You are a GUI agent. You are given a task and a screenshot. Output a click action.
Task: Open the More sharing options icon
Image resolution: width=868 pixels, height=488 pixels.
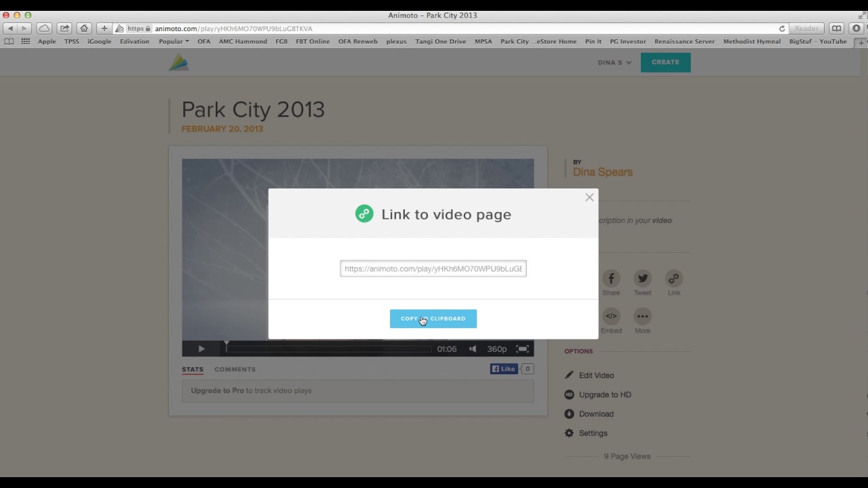642,316
